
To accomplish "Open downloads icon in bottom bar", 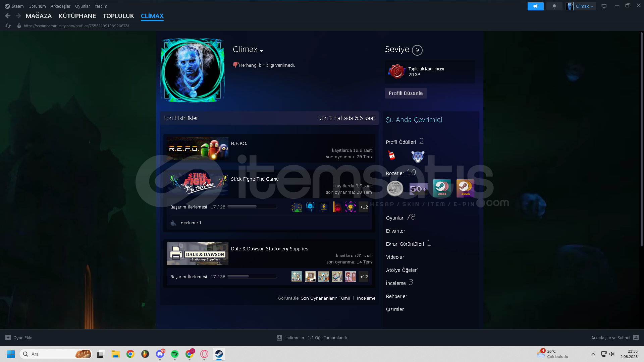I will (x=279, y=338).
